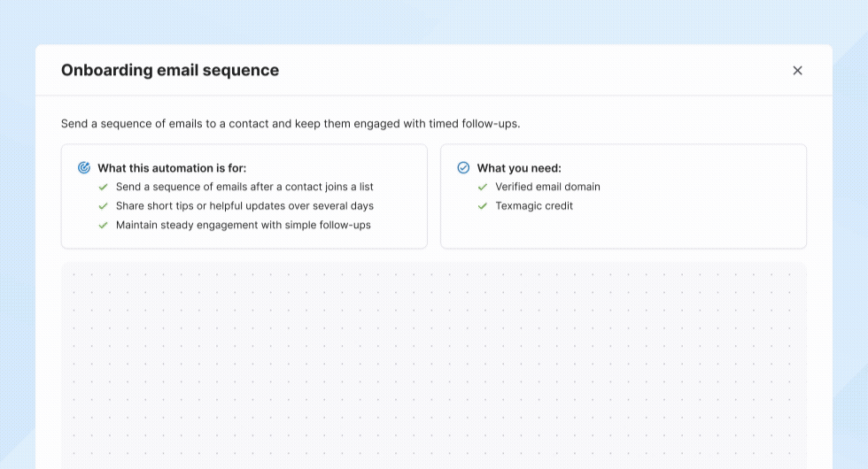
Task: Click the checkmark next to Send a sequence of emails
Action: click(104, 187)
